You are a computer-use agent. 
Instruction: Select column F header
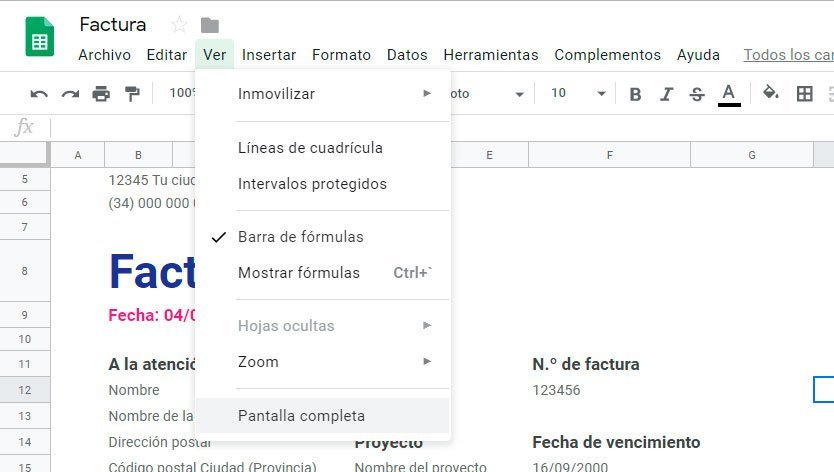point(609,155)
